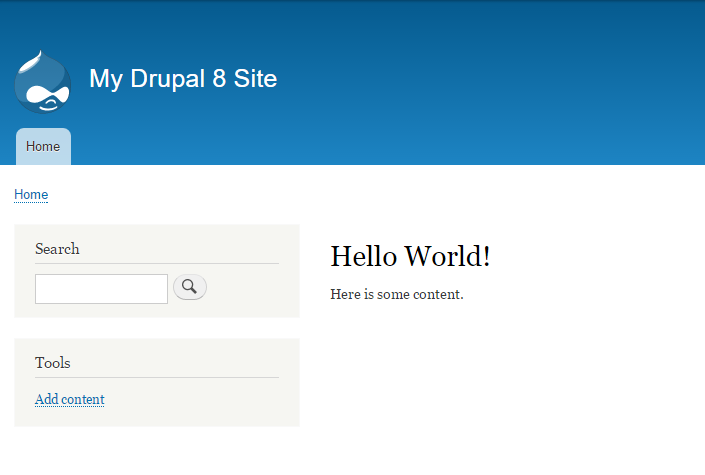Click the Drupal drop logo
This screenshot has width=705, height=475.
pos(43,81)
